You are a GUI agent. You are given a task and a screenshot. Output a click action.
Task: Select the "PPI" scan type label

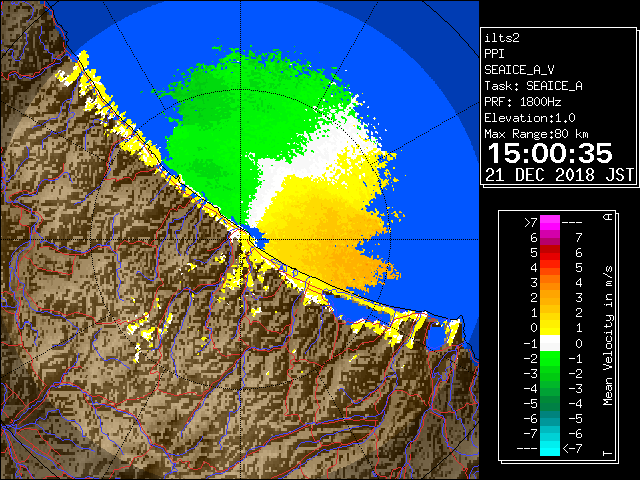point(494,54)
